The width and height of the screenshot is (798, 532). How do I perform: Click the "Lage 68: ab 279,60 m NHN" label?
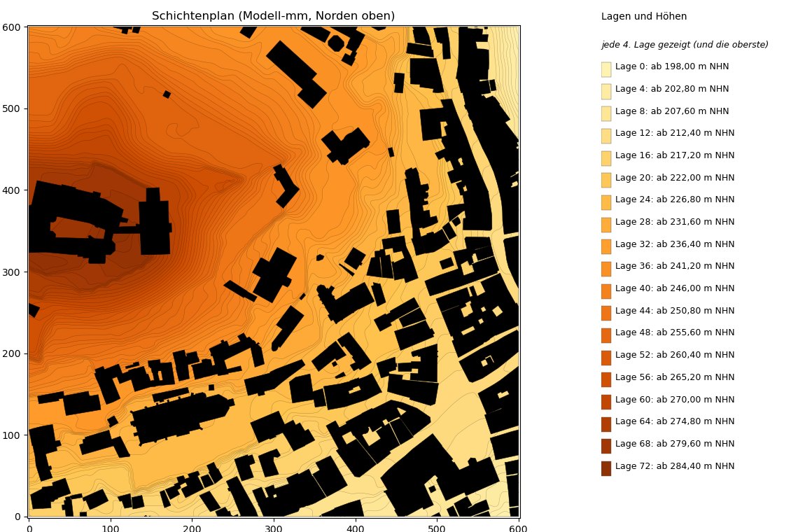[x=675, y=443]
